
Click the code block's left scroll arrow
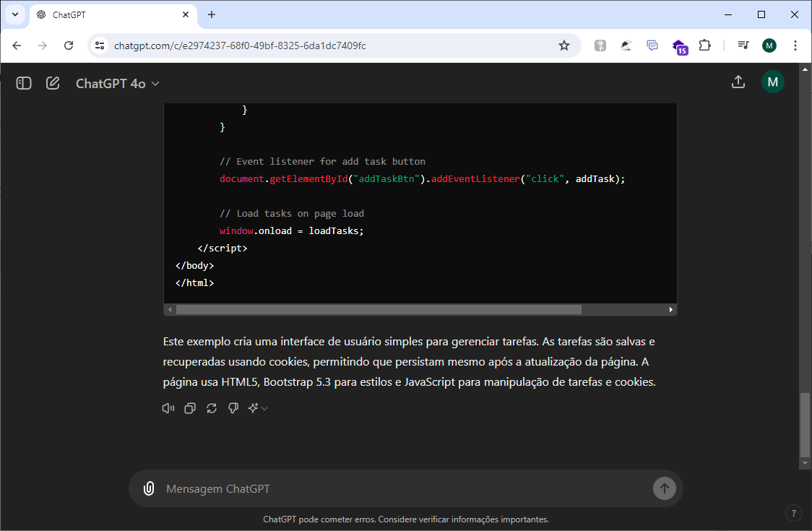(x=170, y=310)
